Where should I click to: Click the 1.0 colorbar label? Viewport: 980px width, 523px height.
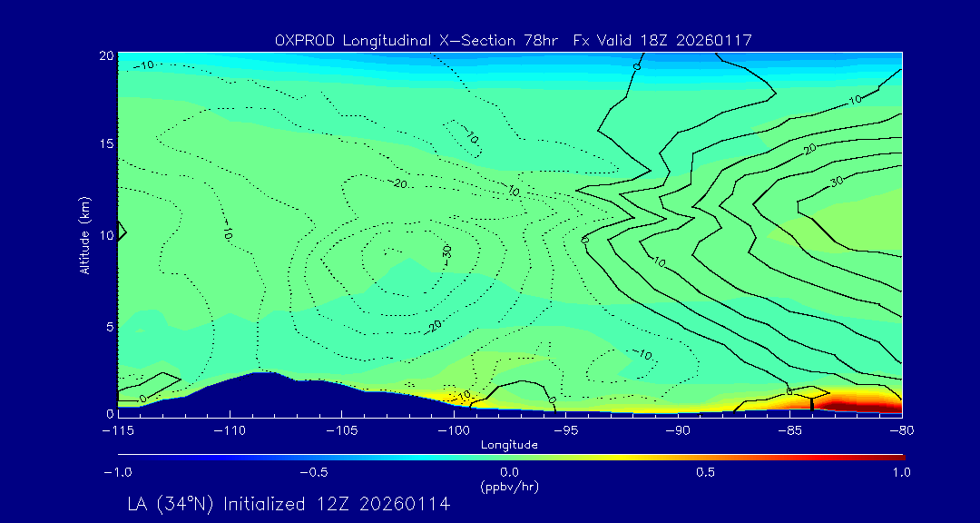pos(902,472)
